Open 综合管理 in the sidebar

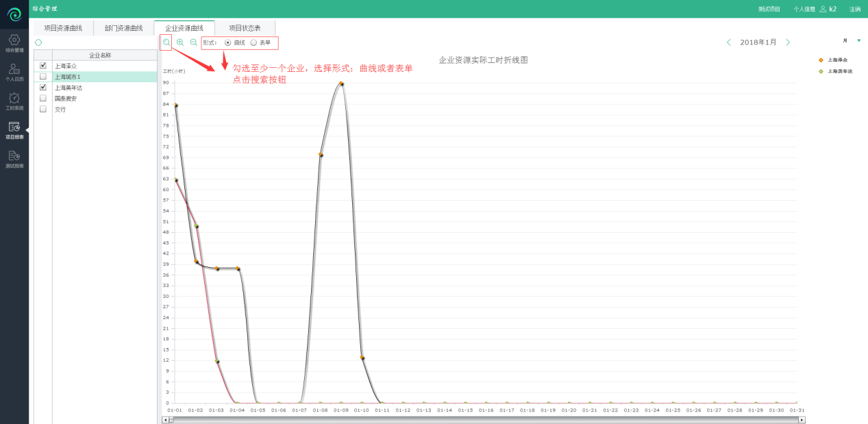pyautogui.click(x=14, y=43)
